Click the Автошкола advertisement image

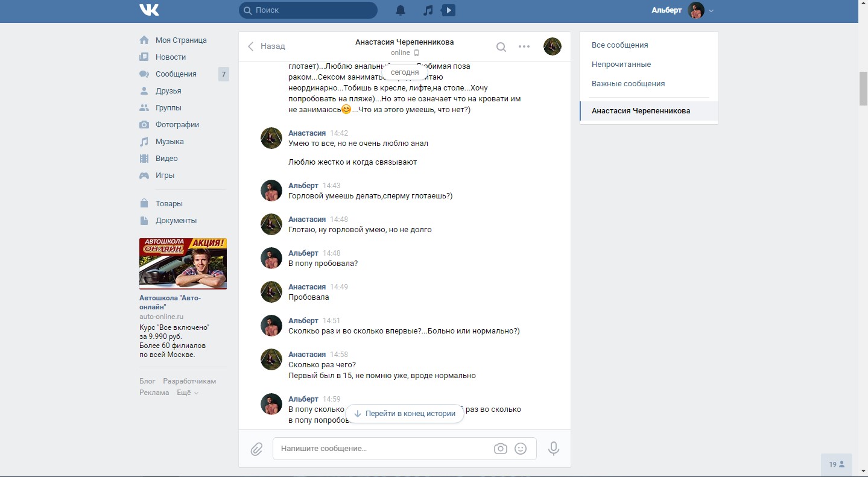(x=183, y=264)
